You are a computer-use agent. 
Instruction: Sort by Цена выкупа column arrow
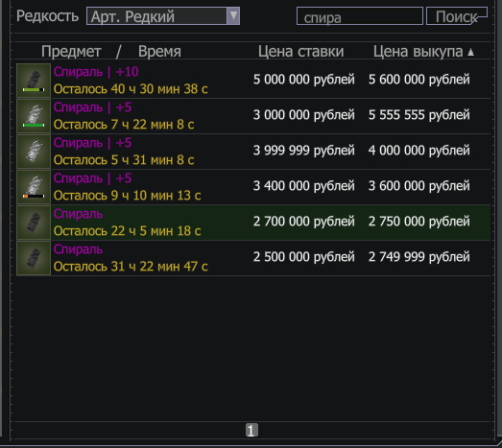pyautogui.click(x=470, y=52)
